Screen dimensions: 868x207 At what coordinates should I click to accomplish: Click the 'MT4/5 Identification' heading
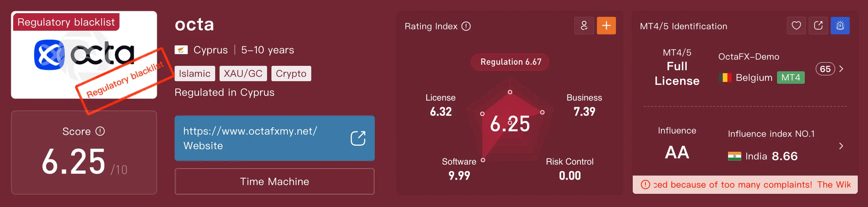684,26
